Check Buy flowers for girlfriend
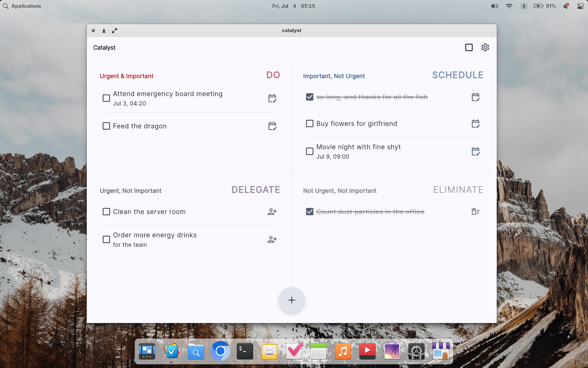 click(x=310, y=124)
